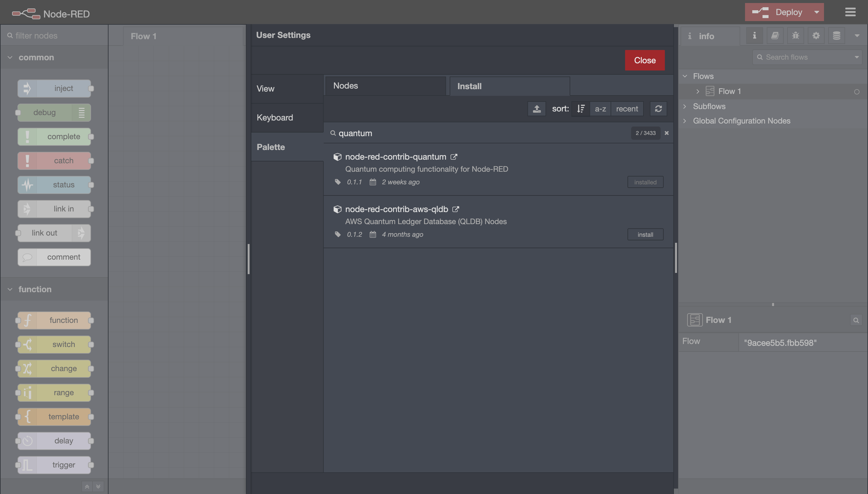Image resolution: width=868 pixels, height=494 pixels.
Task: Click the upload/import nodes icon
Action: pos(535,108)
